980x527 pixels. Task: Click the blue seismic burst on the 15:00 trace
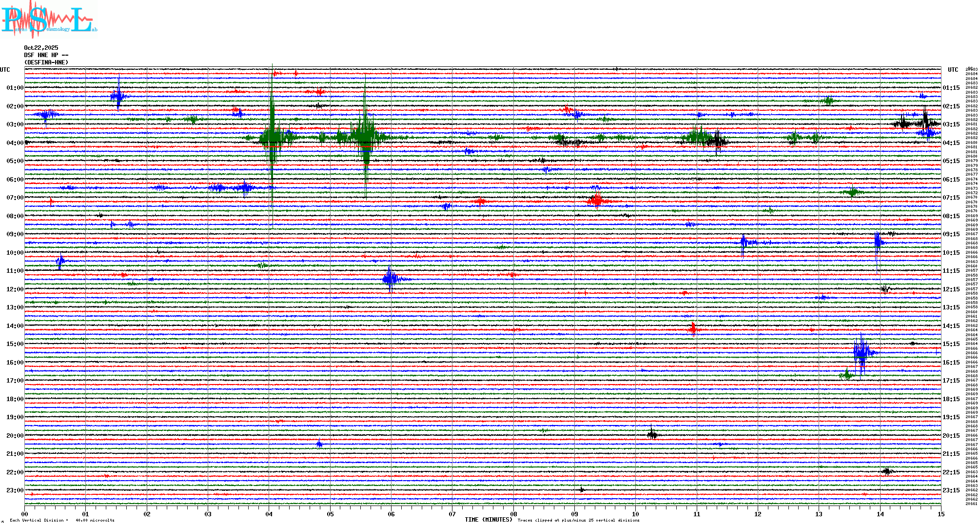click(862, 352)
